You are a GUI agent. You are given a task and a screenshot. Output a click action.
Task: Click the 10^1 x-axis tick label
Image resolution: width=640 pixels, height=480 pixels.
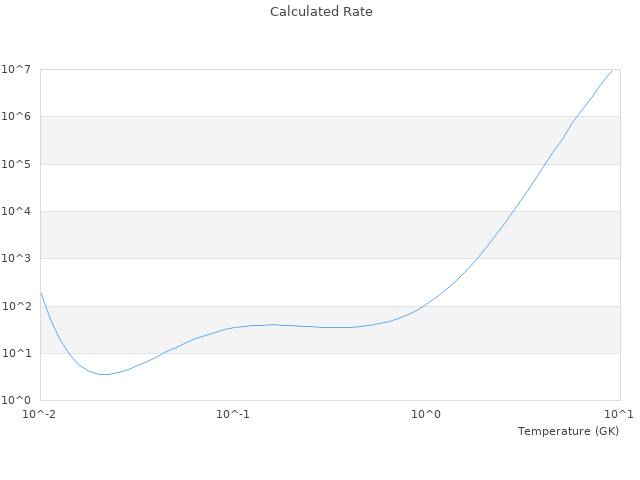pos(619,414)
